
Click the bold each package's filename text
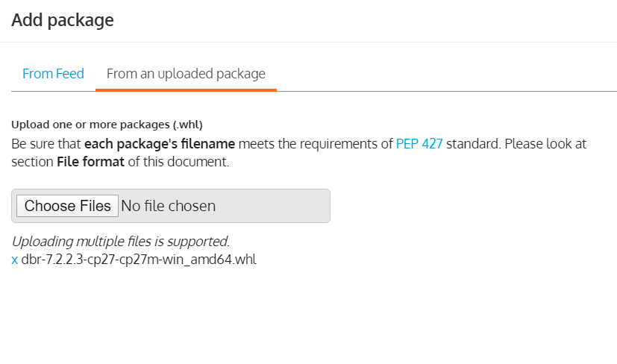tap(160, 144)
